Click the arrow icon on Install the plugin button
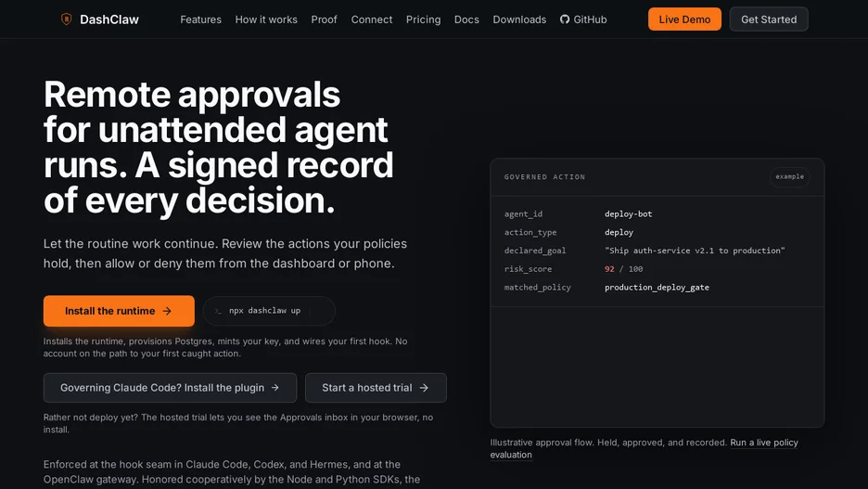868x489 pixels. tap(275, 388)
